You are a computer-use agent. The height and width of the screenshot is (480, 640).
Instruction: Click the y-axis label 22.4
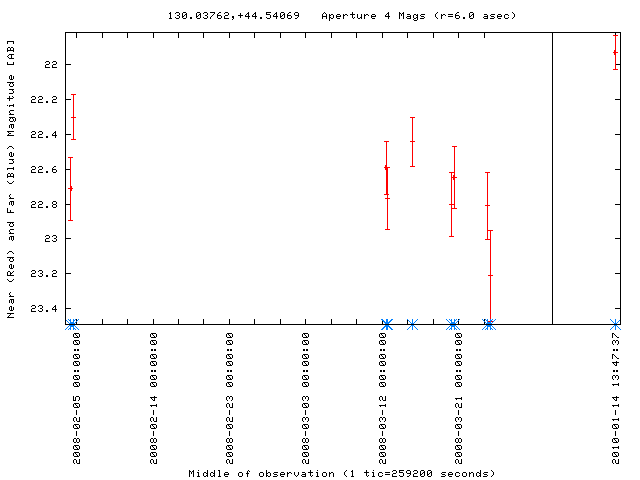[44, 134]
